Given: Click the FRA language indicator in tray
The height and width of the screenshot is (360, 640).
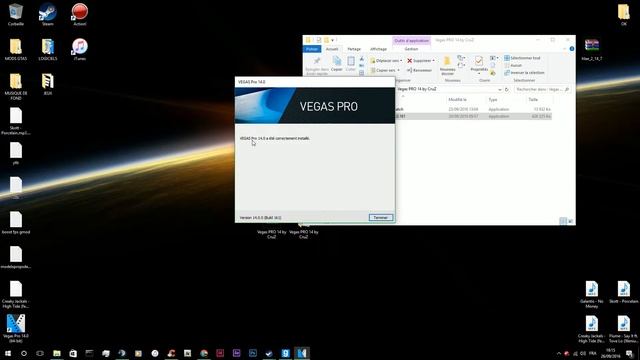Looking at the screenshot, I should [x=593, y=353].
